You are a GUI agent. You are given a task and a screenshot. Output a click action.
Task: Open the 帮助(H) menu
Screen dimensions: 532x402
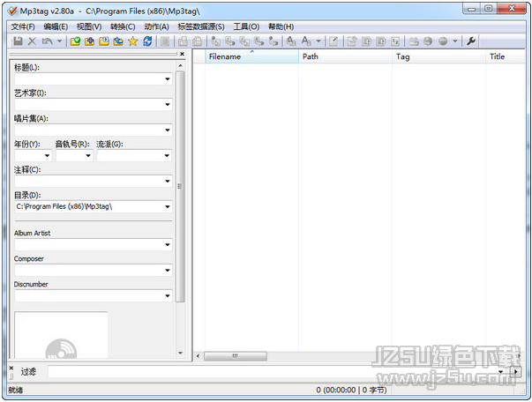coord(281,26)
